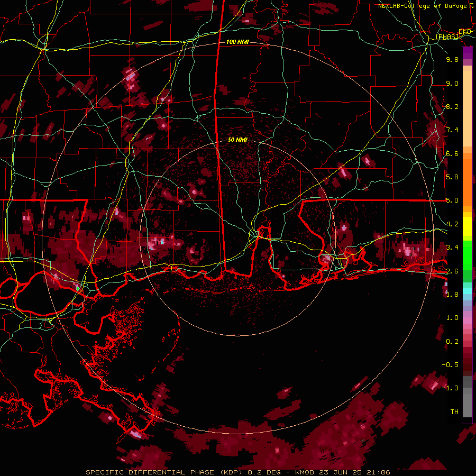Click the gray band on the color scale

coord(467,397)
